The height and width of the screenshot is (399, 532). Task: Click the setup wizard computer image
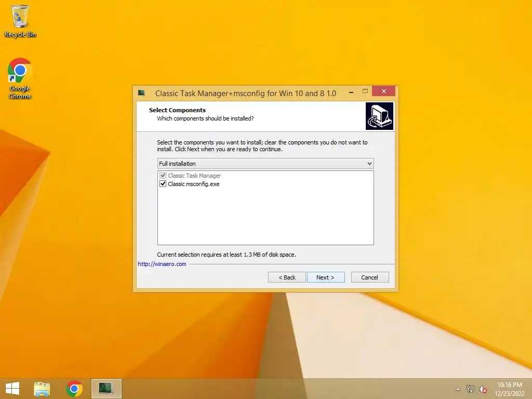pos(379,116)
